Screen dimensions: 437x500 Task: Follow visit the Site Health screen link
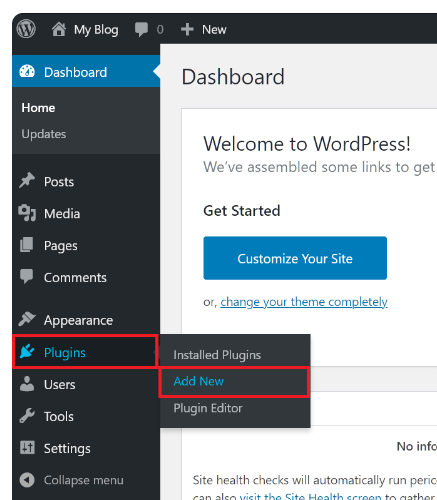pyautogui.click(x=310, y=496)
